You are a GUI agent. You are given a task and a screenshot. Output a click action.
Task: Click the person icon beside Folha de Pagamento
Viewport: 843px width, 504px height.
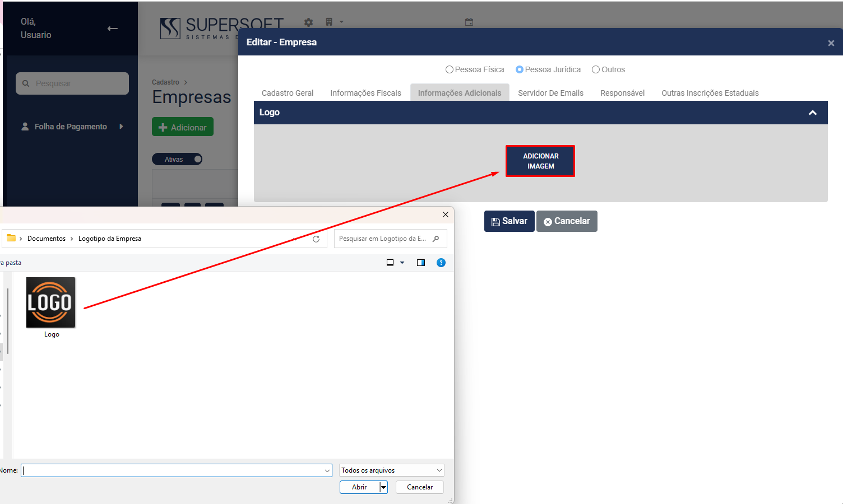(25, 127)
